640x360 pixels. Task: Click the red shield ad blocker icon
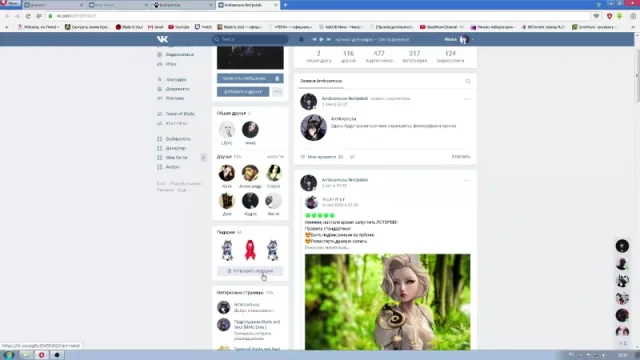tap(609, 16)
